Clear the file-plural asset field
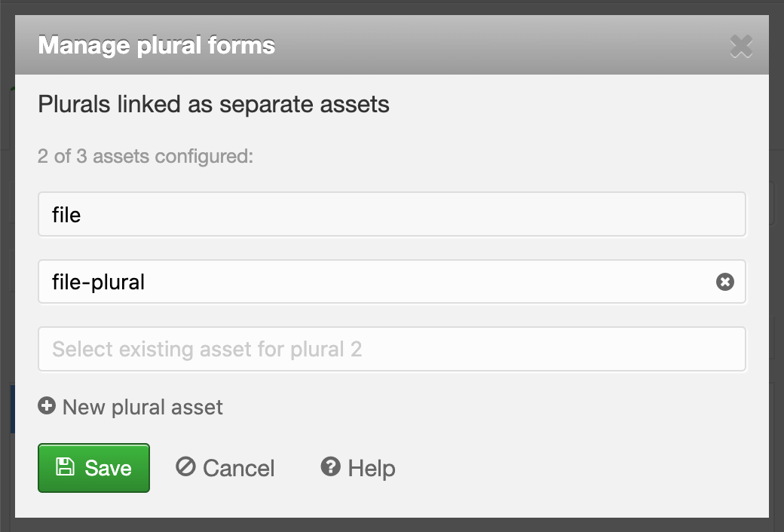Viewport: 784px width, 532px height. (724, 282)
